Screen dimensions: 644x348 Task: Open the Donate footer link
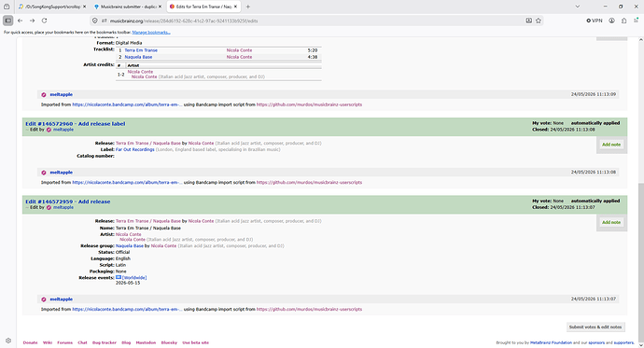tap(30, 342)
